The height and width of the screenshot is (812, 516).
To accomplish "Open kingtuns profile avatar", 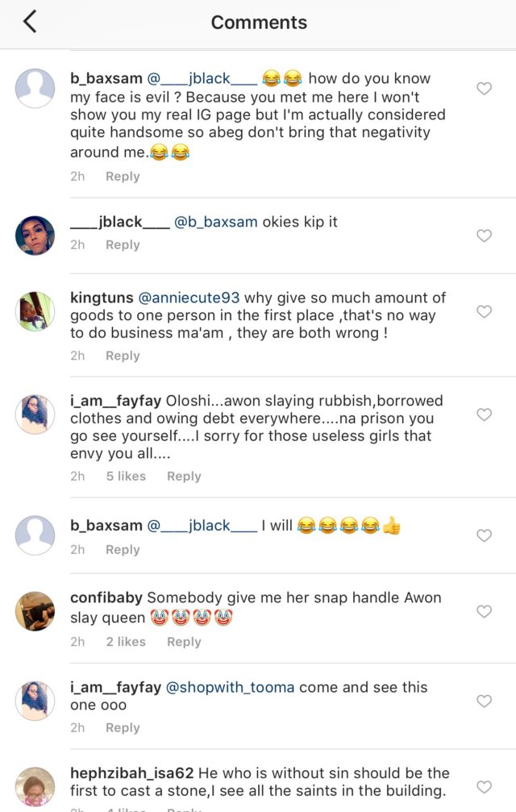I will tap(35, 311).
